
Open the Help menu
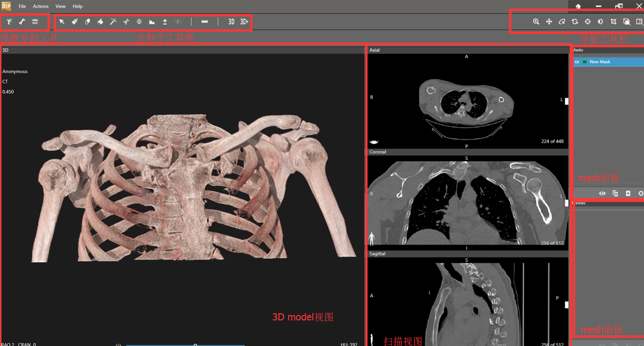point(77,6)
